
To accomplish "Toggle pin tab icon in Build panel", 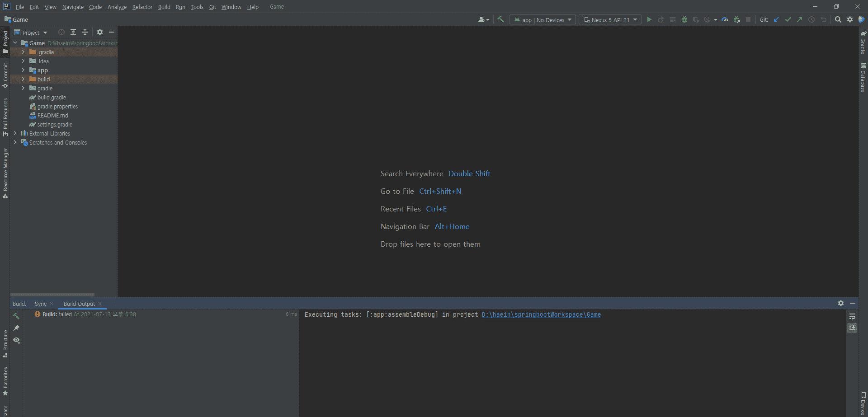I will (16, 328).
